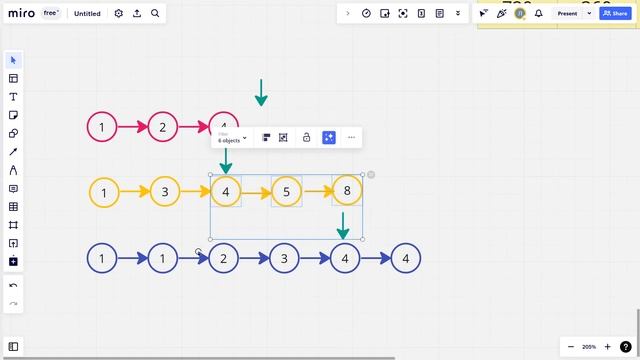Select the Comment tool
The width and height of the screenshot is (640, 360).
click(x=13, y=189)
